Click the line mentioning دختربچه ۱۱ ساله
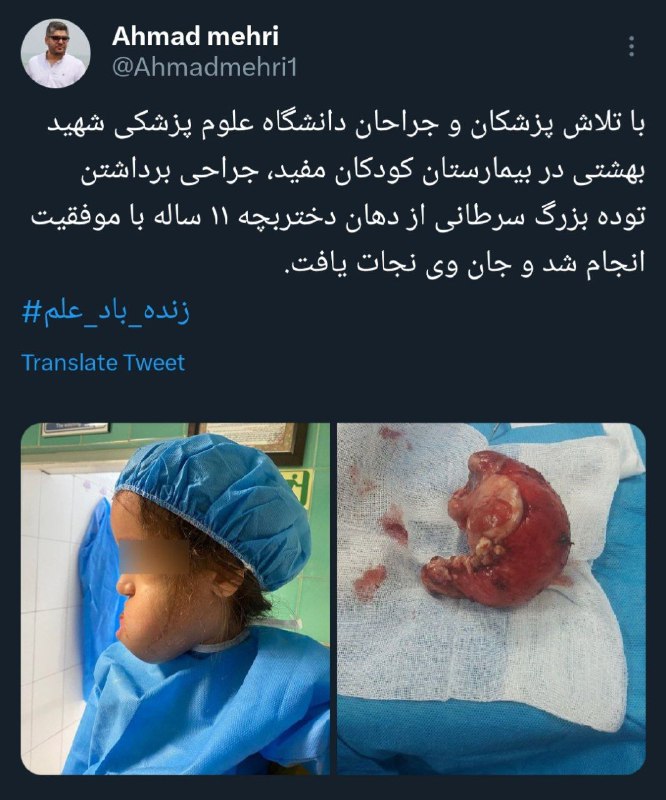Image resolution: width=666 pixels, height=800 pixels. pyautogui.click(x=338, y=217)
